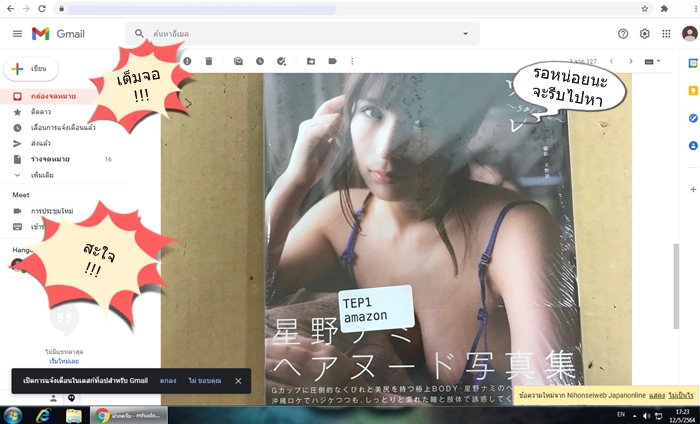Open the Windows Start menu

pos(12,415)
